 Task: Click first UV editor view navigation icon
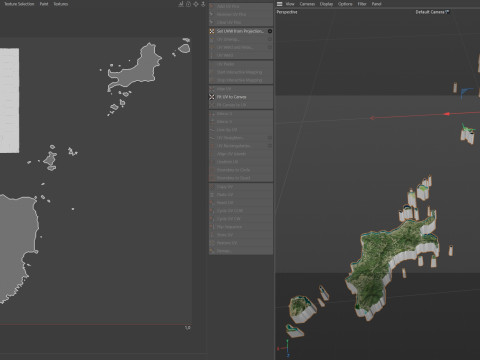click(x=181, y=4)
